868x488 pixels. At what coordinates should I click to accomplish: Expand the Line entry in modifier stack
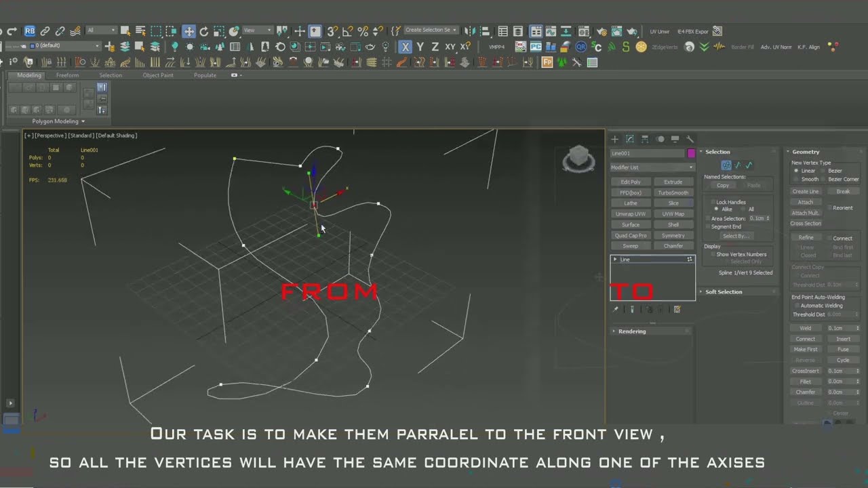[615, 260]
